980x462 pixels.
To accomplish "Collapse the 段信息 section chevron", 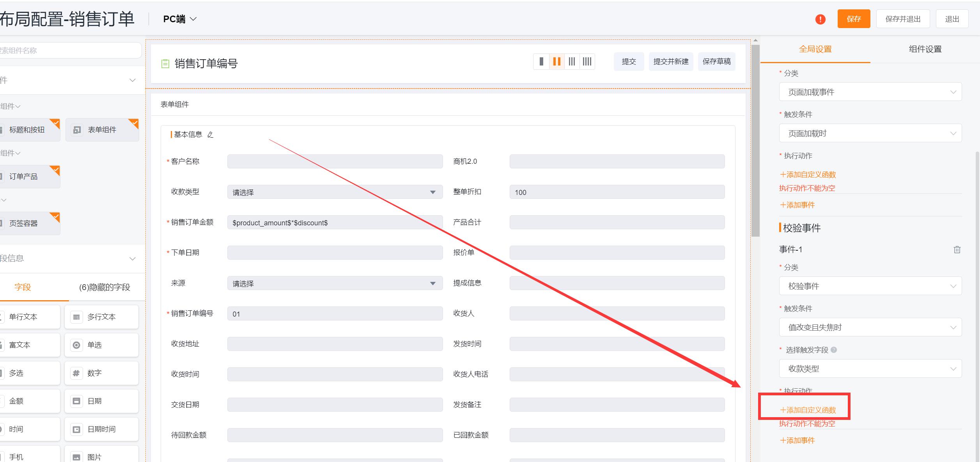I will (x=132, y=259).
